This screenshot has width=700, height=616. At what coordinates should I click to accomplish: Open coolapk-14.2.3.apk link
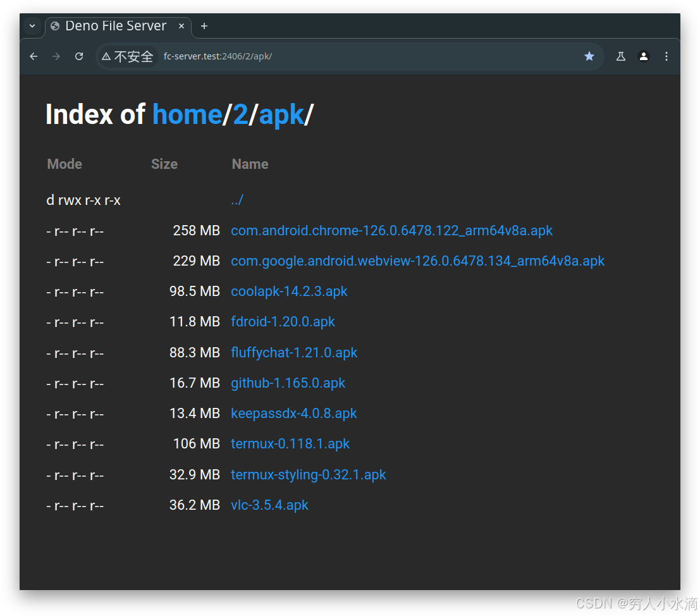pyautogui.click(x=289, y=292)
